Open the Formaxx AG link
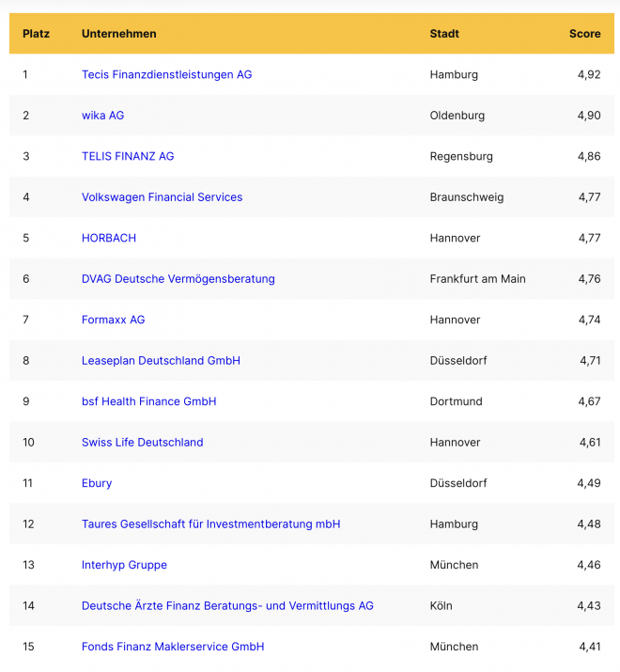 (113, 320)
